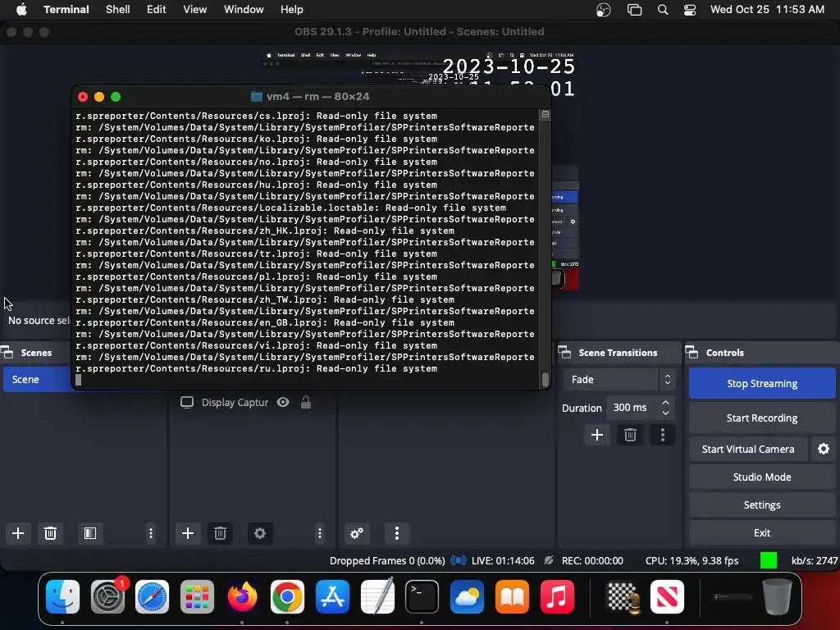Viewport: 840px width, 630px height.
Task: Add a new source with plus icon
Action: point(188,533)
